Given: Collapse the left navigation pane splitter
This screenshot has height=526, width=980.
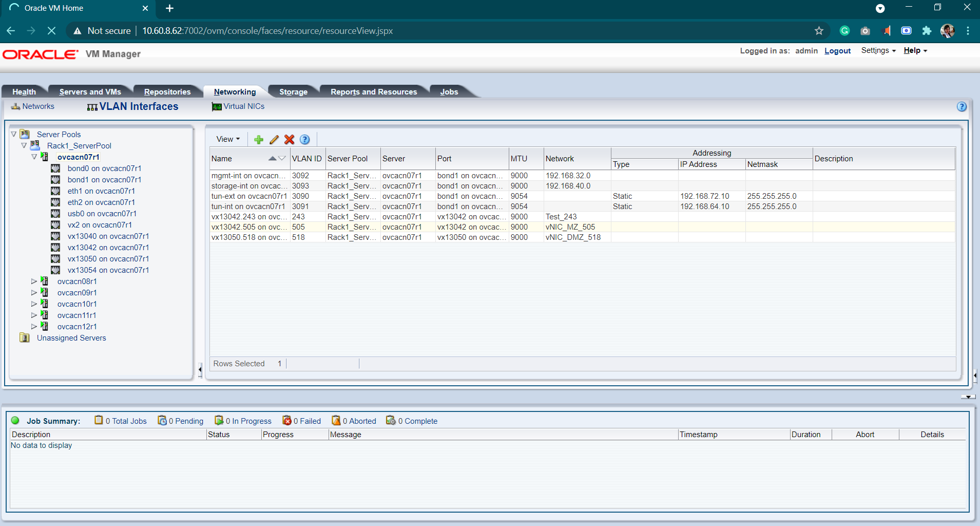Looking at the screenshot, I should [x=200, y=369].
